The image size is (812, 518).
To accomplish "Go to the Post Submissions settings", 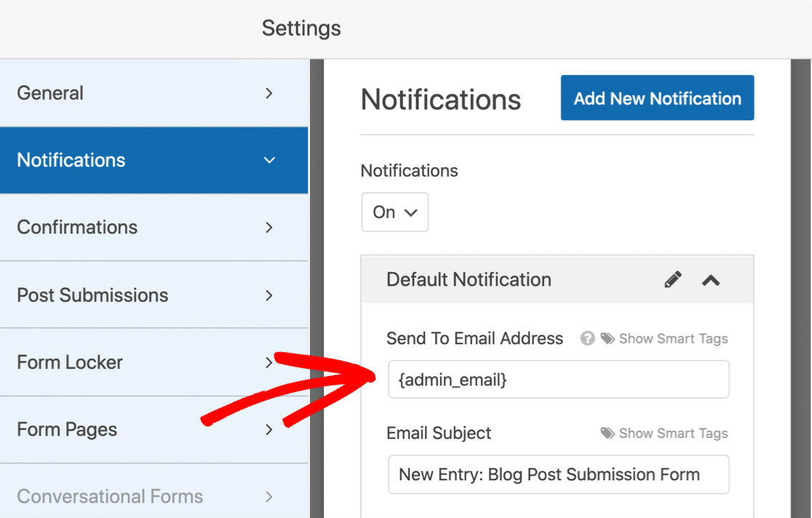I will click(x=154, y=295).
